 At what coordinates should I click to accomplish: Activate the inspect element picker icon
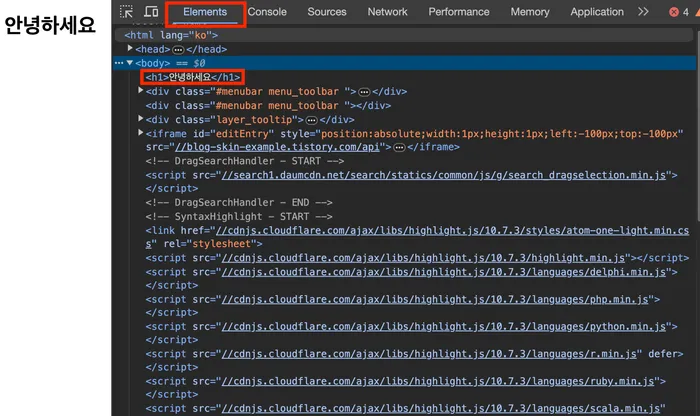coord(126,12)
